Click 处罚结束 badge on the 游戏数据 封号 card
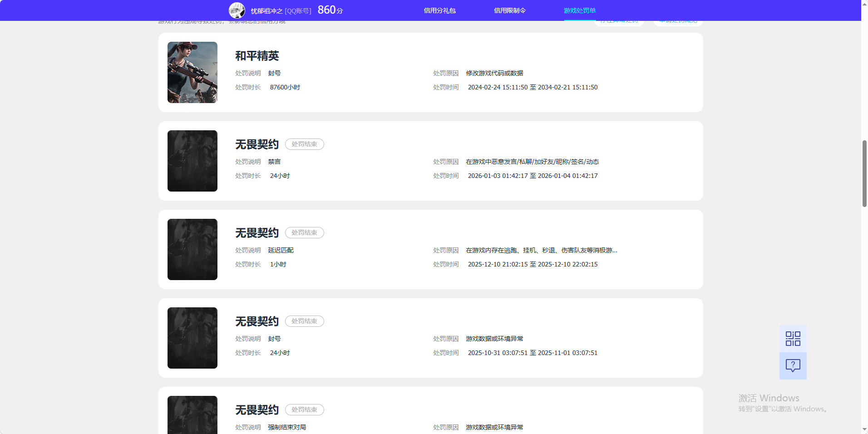 coord(304,321)
